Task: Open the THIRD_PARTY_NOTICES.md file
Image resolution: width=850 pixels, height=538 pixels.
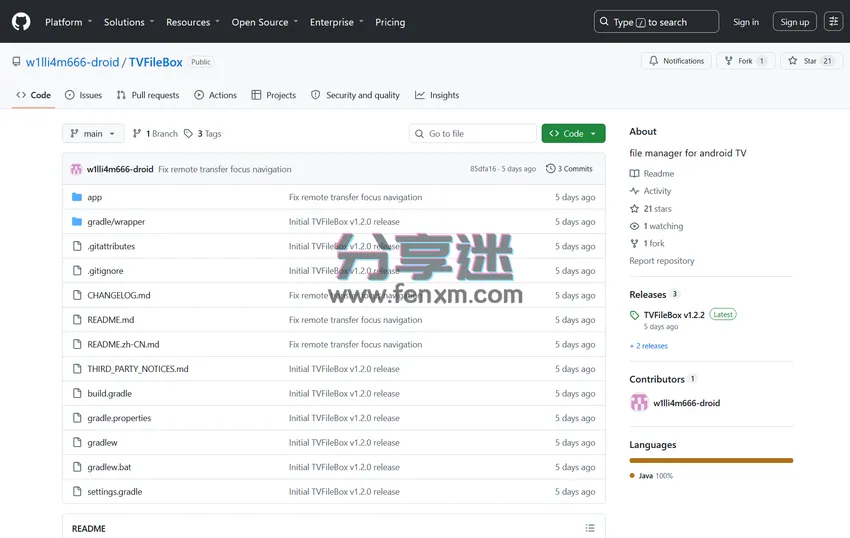Action: 138,369
